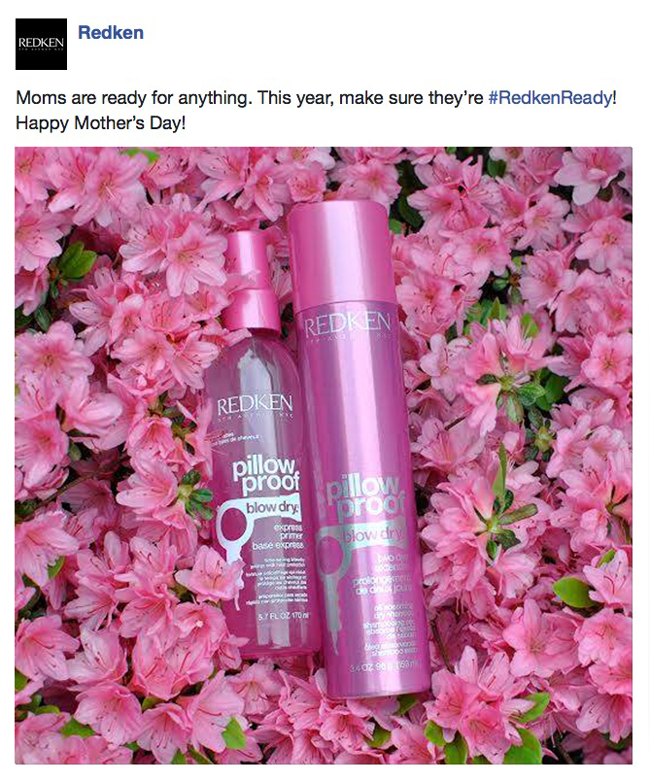The height and width of the screenshot is (782, 650).
Task: Click the hair dryer icon on spray bottle
Action: 232,530
